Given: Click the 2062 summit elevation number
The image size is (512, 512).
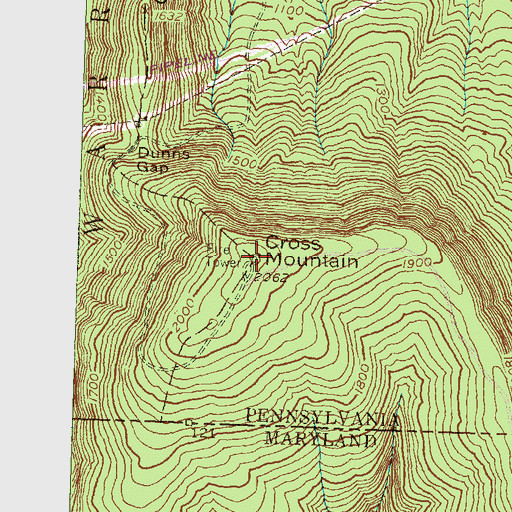Looking at the screenshot, I should [270, 277].
